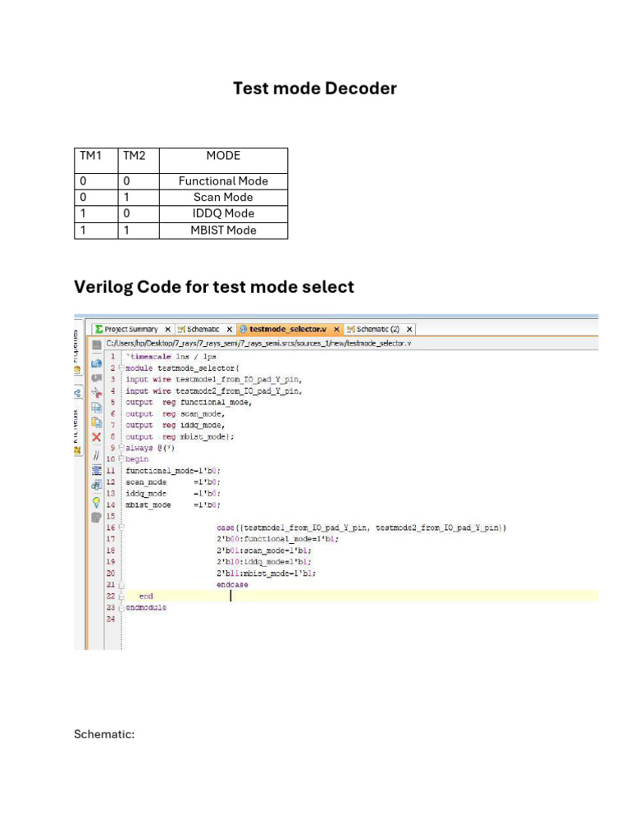This screenshot has width=630, height=840.
Task: Click the 'IDDQ Mode' table cell
Action: [x=223, y=214]
